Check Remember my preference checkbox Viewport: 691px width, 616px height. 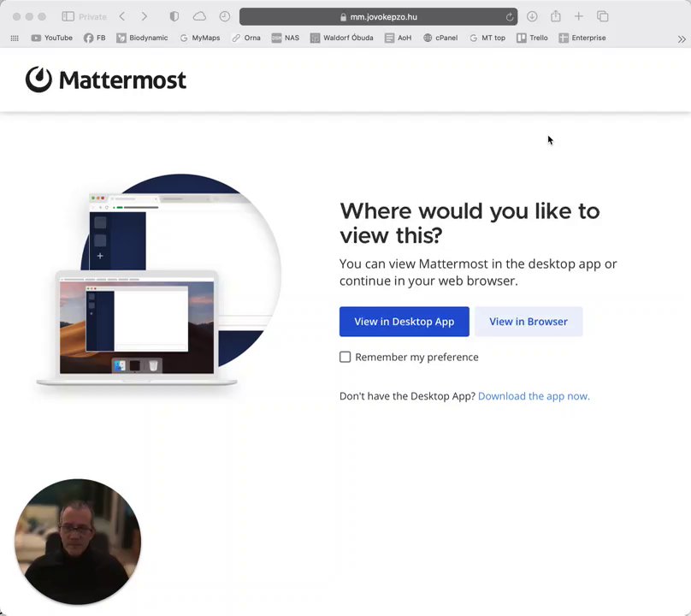[x=345, y=357]
